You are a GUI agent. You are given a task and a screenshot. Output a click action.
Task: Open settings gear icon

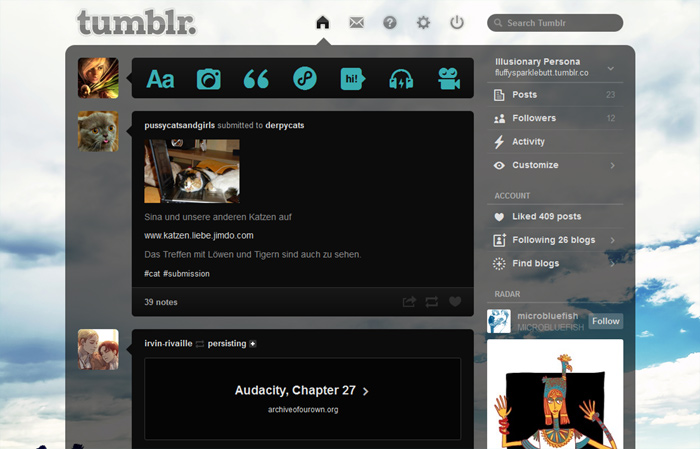[423, 22]
